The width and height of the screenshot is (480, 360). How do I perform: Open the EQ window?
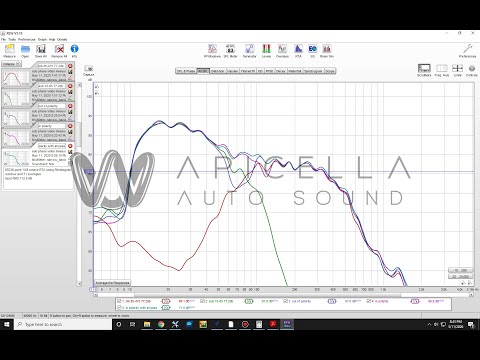[x=313, y=51]
